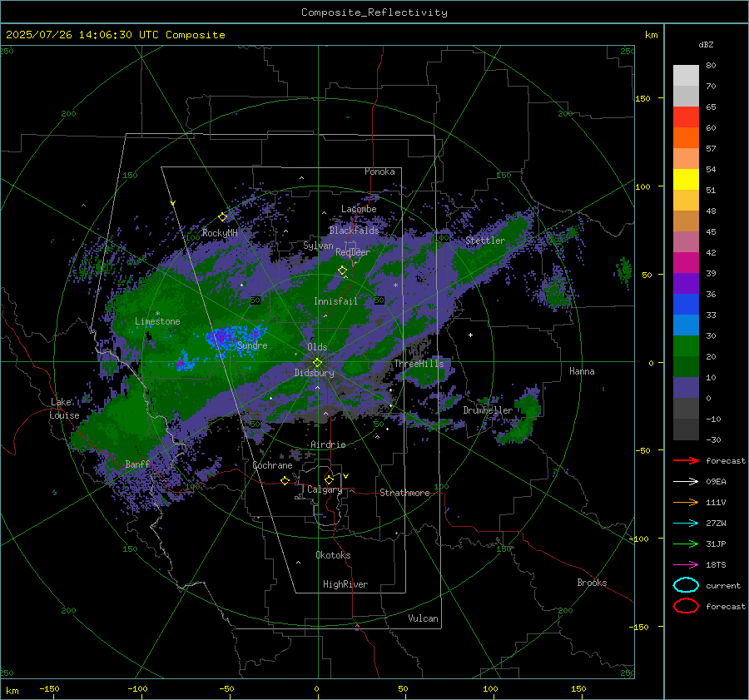
Task: Click the cyan current ellipse icon
Action: (x=686, y=585)
